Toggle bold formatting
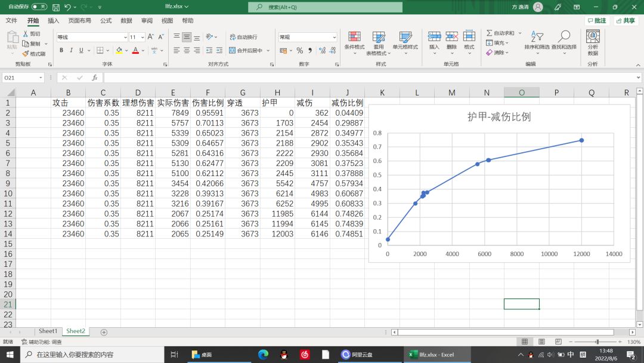The height and width of the screenshot is (363, 644). (61, 50)
